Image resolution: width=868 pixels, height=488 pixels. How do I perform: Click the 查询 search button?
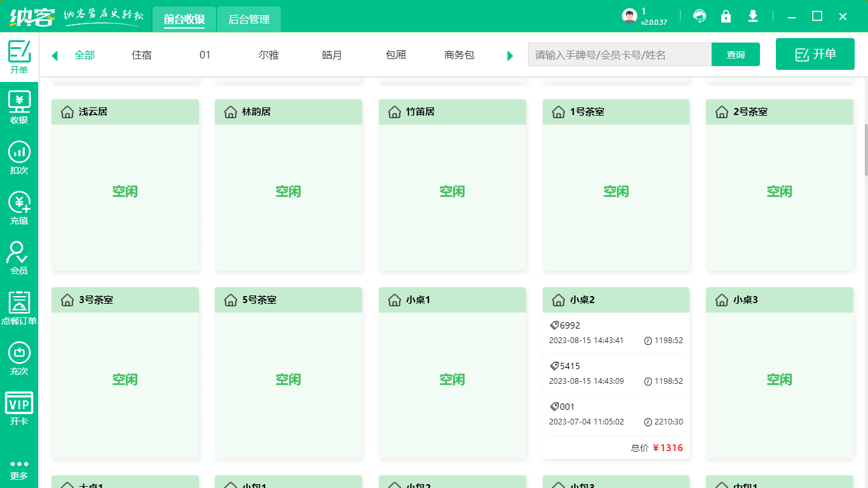pyautogui.click(x=736, y=55)
